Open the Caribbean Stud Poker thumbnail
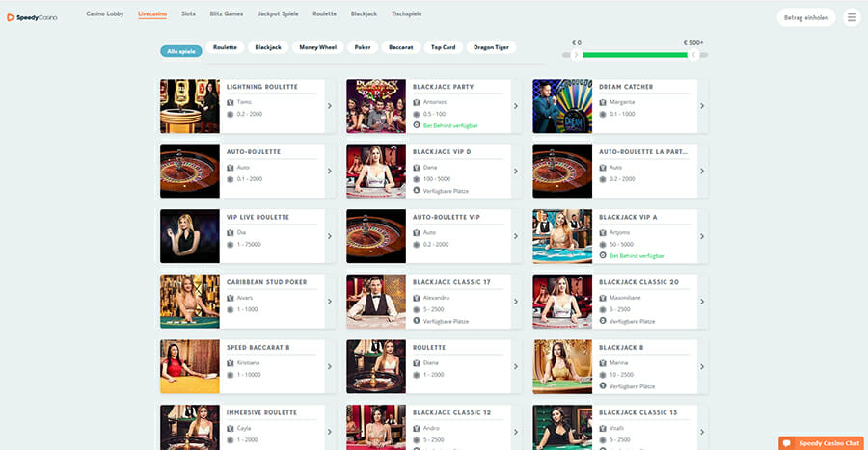 tap(190, 302)
